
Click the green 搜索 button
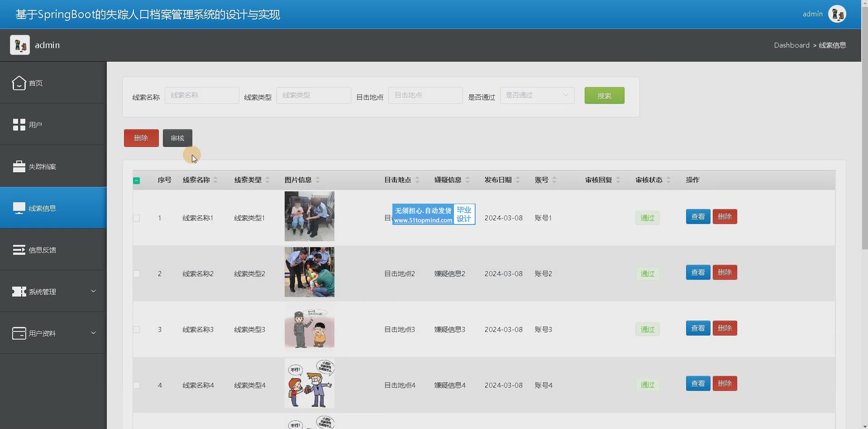click(604, 95)
